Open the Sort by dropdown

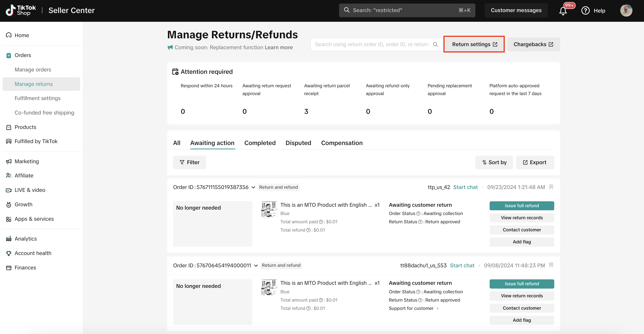tap(494, 162)
